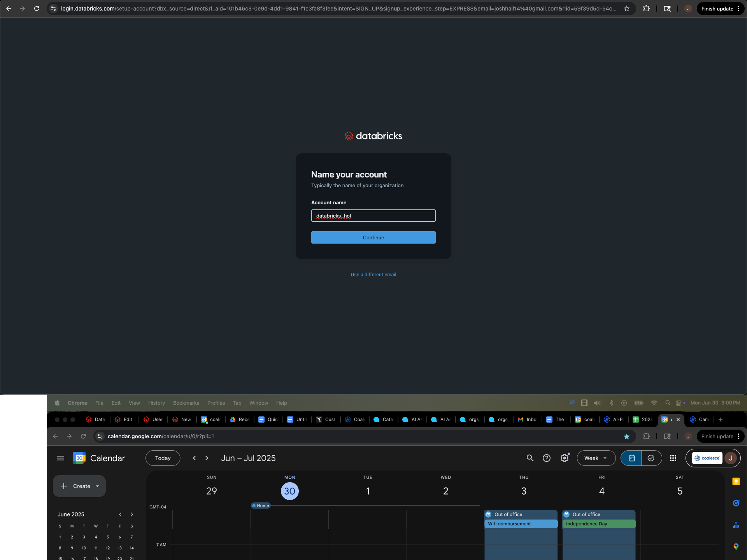Image resolution: width=747 pixels, height=560 pixels.
Task: Go to previous week in Calendar
Action: (194, 458)
